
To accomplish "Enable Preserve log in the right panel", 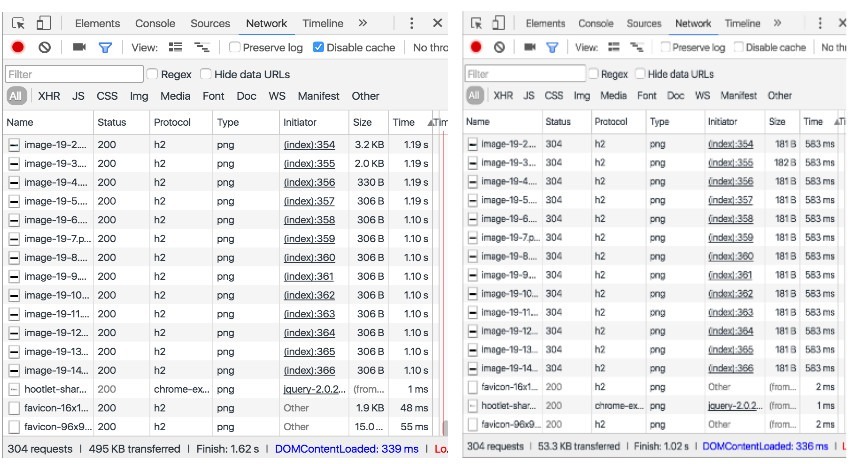I will coord(665,47).
